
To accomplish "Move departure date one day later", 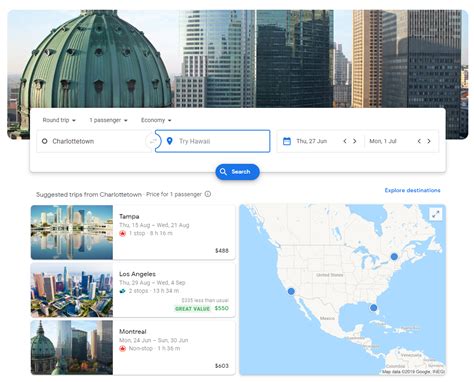I will point(355,141).
